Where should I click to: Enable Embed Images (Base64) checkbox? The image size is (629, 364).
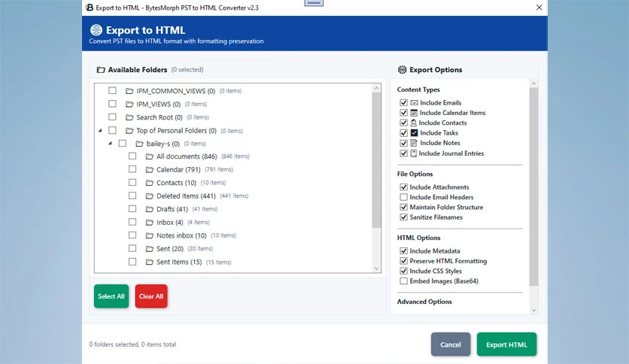pos(403,281)
